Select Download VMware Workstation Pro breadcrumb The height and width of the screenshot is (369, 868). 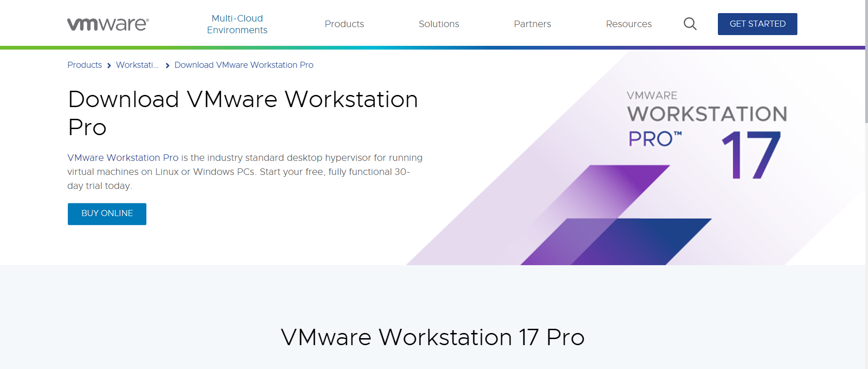pos(244,65)
